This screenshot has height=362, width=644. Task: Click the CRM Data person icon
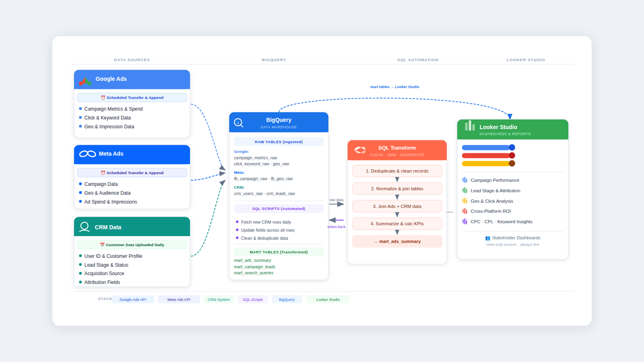click(85, 227)
